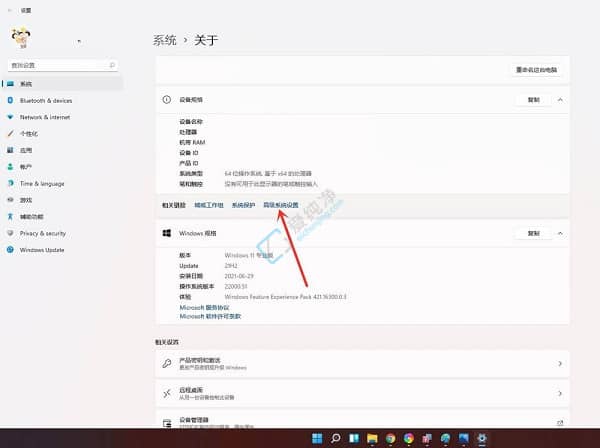This screenshot has height=448, width=600.
Task: Open the 高级系统设置 link
Action: tap(281, 205)
